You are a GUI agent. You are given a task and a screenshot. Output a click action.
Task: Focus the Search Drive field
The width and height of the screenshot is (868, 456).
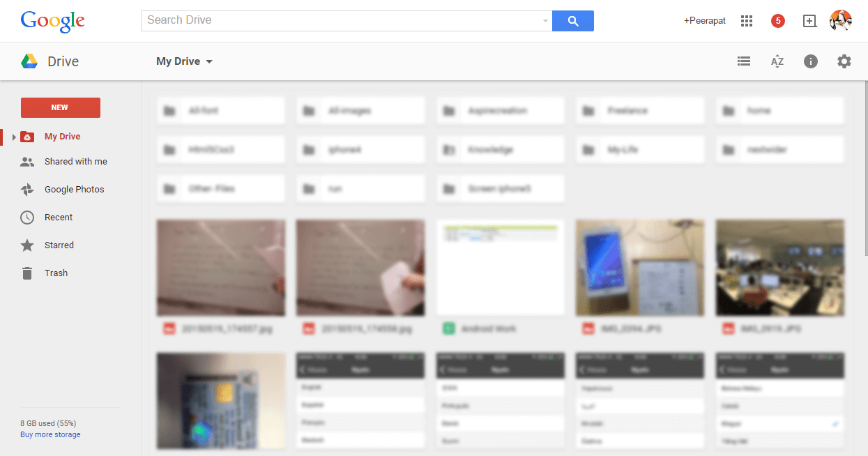tap(342, 21)
